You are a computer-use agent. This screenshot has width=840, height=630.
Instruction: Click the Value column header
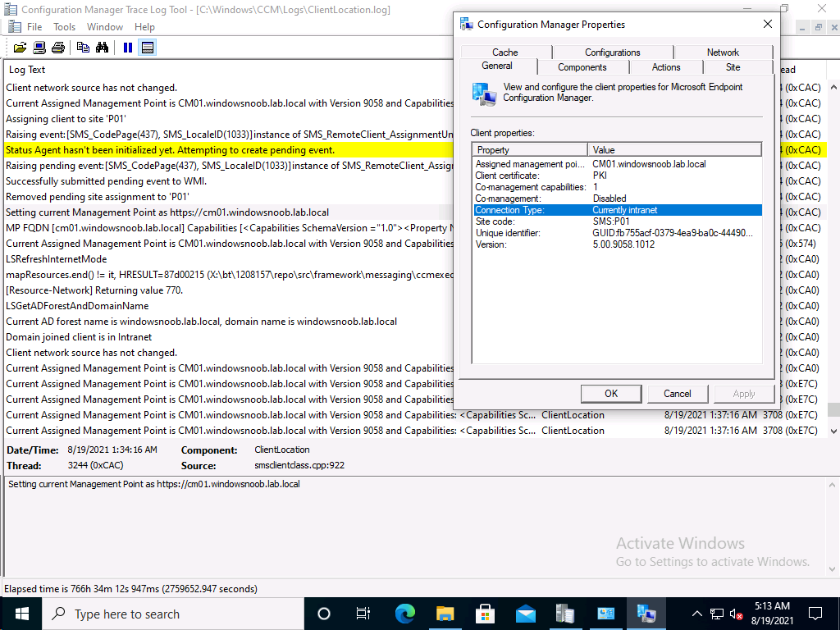coord(674,150)
